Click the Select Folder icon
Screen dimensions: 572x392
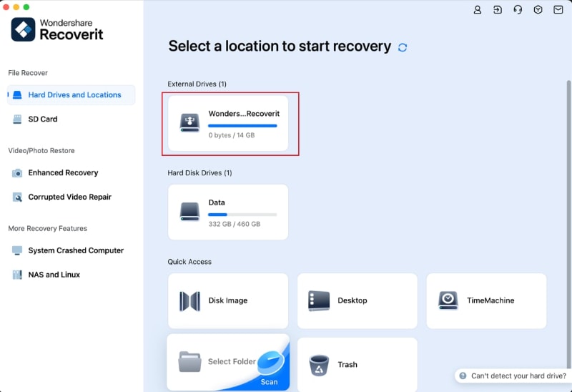pyautogui.click(x=189, y=362)
